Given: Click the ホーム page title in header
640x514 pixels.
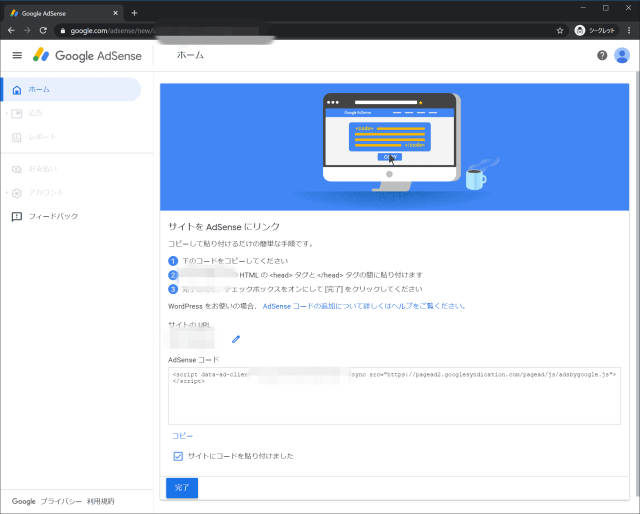Looking at the screenshot, I should point(190,56).
